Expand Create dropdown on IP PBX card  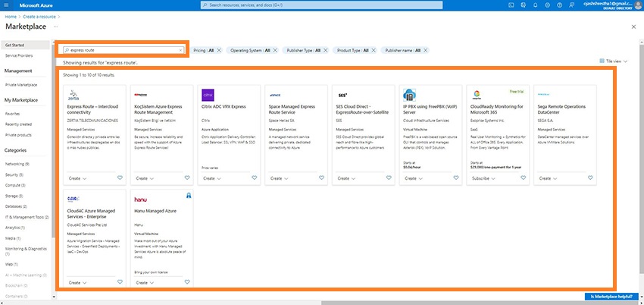click(x=414, y=178)
